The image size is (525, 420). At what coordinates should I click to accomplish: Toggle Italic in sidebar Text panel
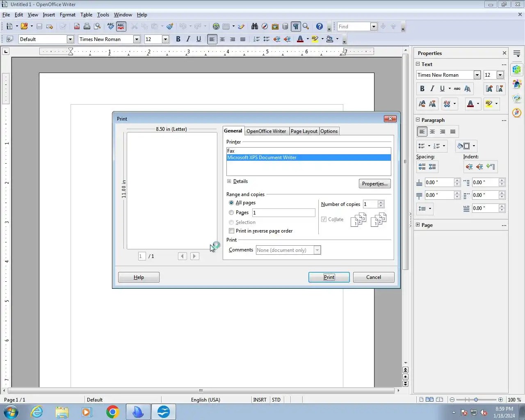(x=432, y=89)
